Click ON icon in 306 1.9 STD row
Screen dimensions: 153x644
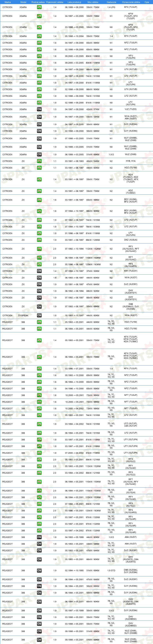pos(39,571)
